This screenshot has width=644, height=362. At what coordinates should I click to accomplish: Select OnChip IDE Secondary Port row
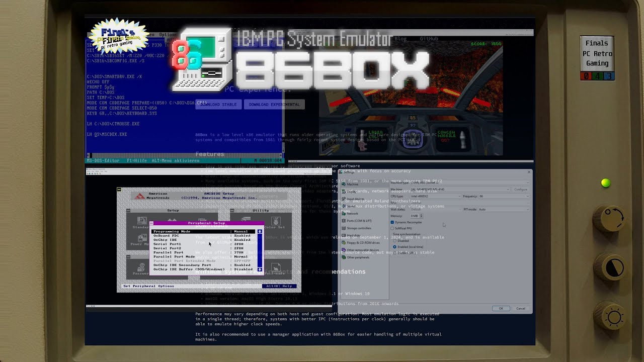coord(203,265)
